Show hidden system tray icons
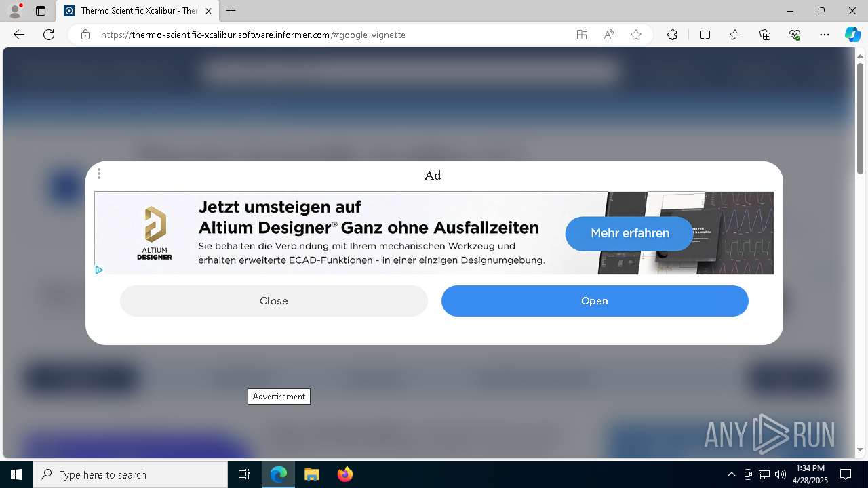Viewport: 868px width, 488px height. coord(731,474)
